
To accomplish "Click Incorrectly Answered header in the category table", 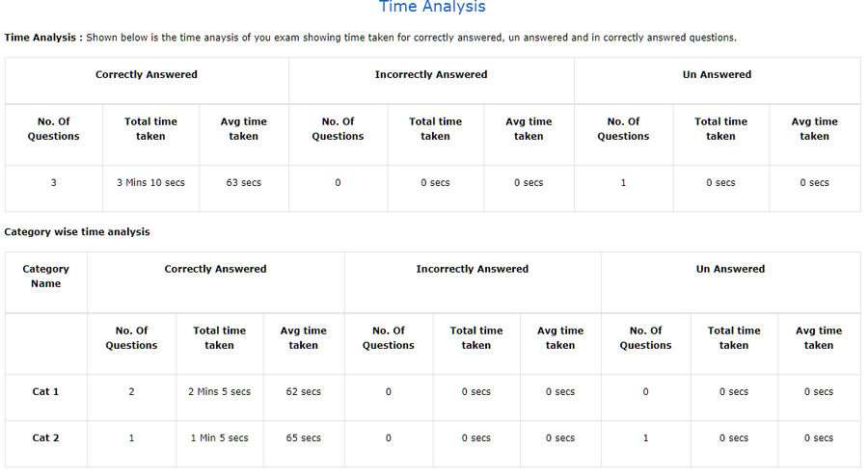I will 472,270.
